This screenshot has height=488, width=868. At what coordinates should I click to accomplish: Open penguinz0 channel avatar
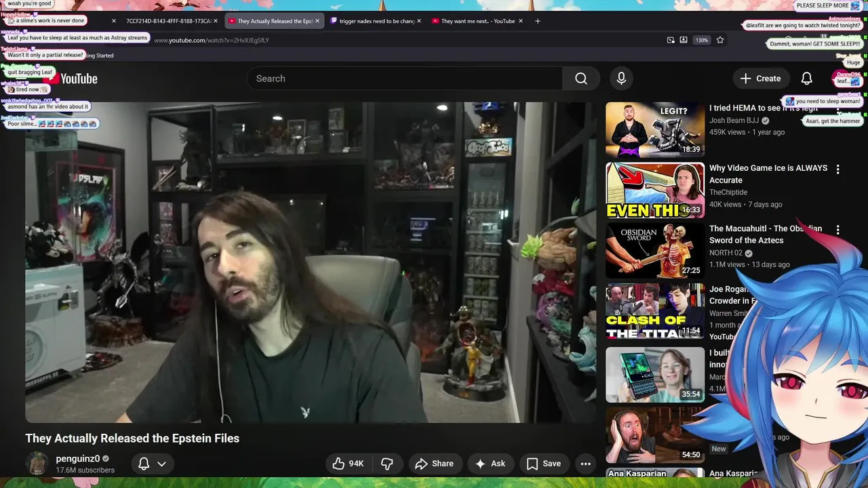click(x=37, y=464)
